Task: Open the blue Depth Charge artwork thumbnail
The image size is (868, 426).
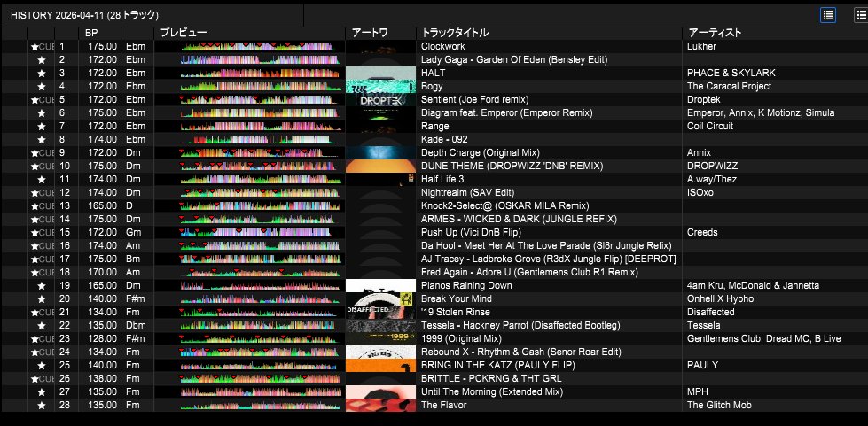Action: (381, 152)
